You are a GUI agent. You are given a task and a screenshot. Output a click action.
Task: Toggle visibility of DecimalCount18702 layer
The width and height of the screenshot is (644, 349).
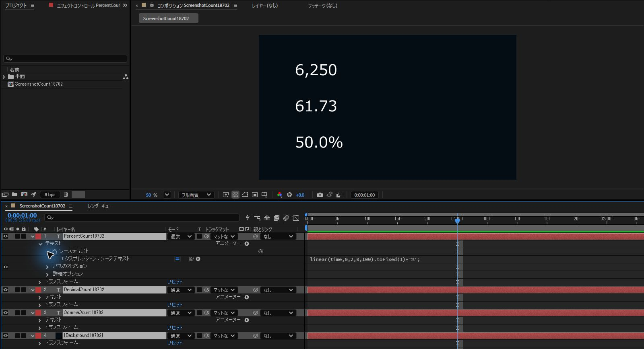tap(6, 290)
